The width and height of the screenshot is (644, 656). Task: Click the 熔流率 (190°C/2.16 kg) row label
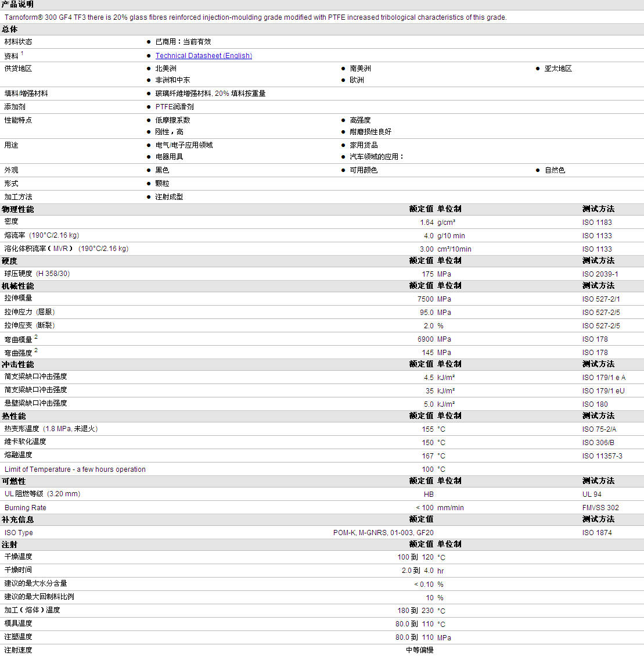click(42, 235)
